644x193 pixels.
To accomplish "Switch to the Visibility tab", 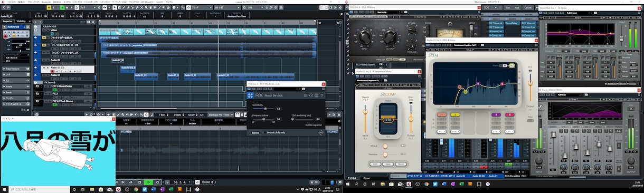I will pos(21,21).
